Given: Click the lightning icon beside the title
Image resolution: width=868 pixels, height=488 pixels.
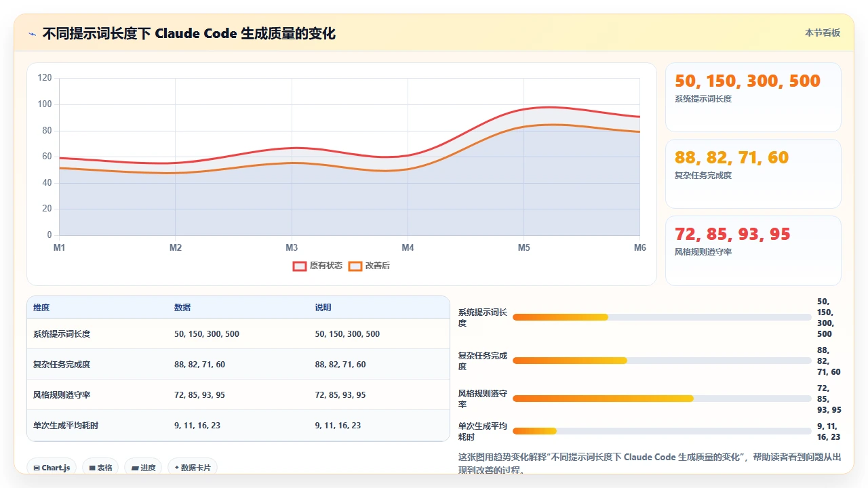Looking at the screenshot, I should pos(33,33).
